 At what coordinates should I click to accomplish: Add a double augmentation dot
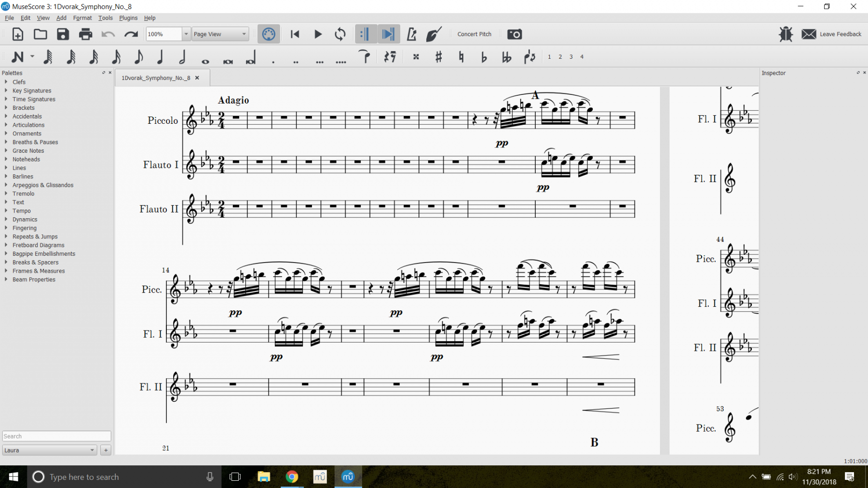[x=296, y=62]
